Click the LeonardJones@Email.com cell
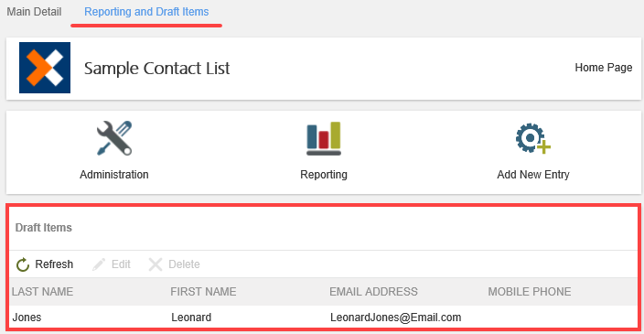This screenshot has width=644, height=334. coord(395,318)
